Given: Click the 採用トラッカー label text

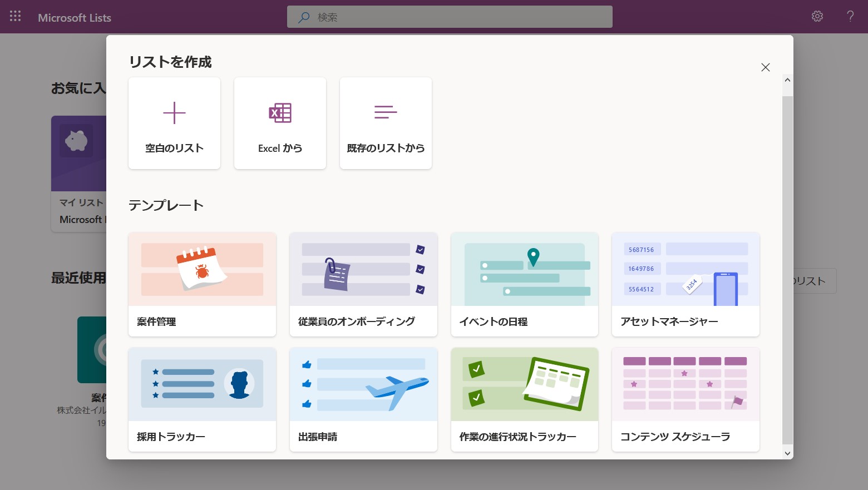Looking at the screenshot, I should pos(171,437).
